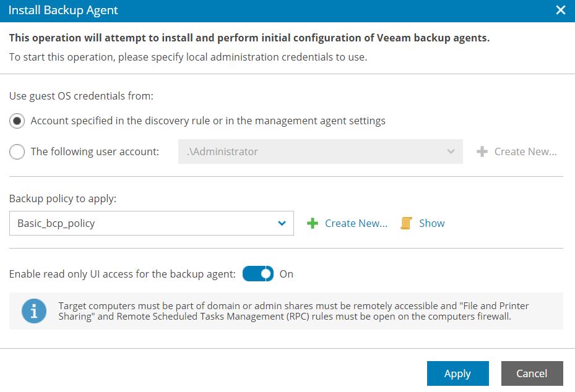Click the 'On' label beside the toggle
This screenshot has width=575, height=392.
pyautogui.click(x=287, y=274)
